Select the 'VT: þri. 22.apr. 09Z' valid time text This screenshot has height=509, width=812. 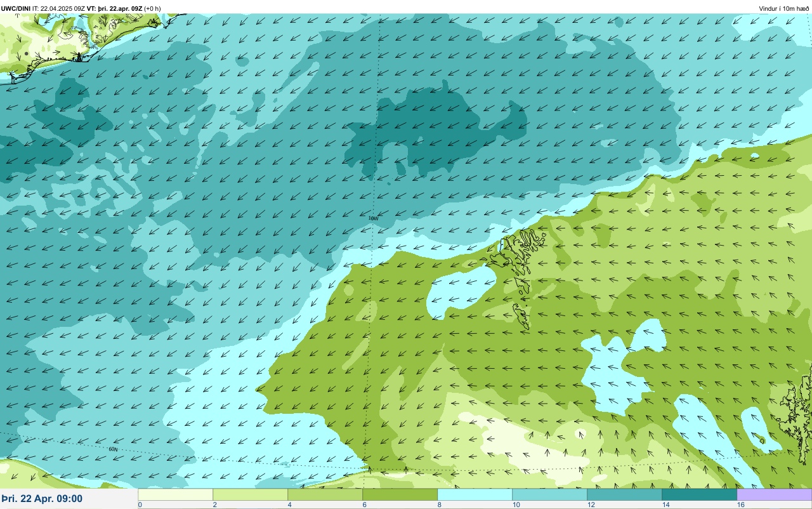coord(115,8)
